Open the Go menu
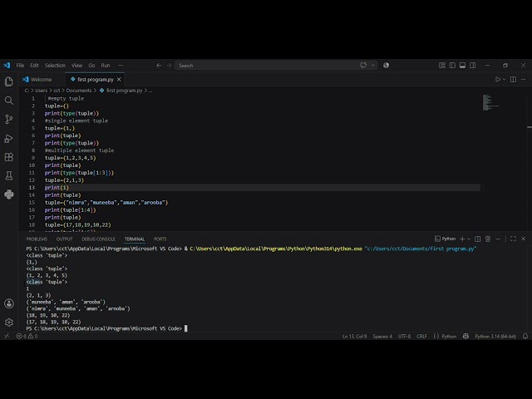The height and width of the screenshot is (399, 532). tap(91, 65)
